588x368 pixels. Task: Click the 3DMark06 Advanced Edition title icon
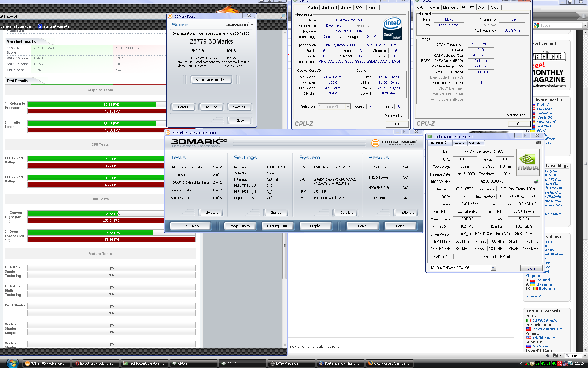168,132
